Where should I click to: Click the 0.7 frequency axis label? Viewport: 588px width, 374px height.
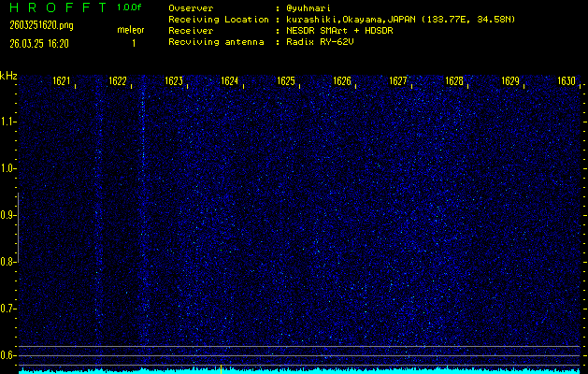pyautogui.click(x=7, y=309)
